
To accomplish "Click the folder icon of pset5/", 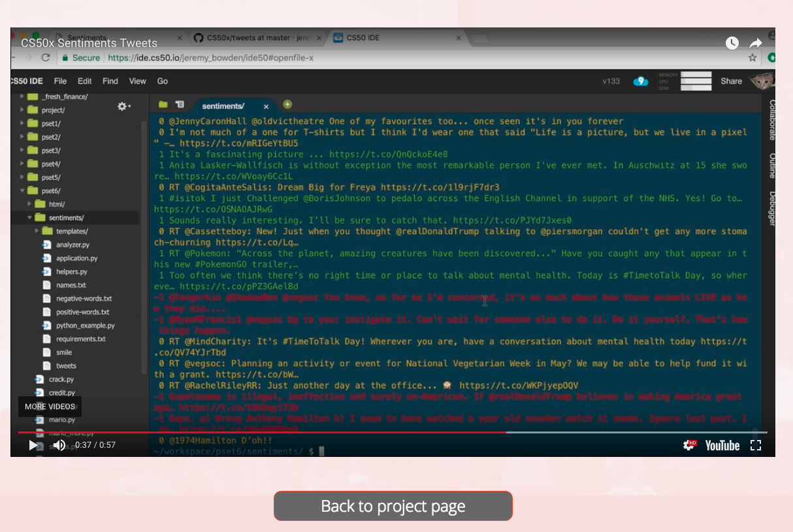I will [x=33, y=178].
